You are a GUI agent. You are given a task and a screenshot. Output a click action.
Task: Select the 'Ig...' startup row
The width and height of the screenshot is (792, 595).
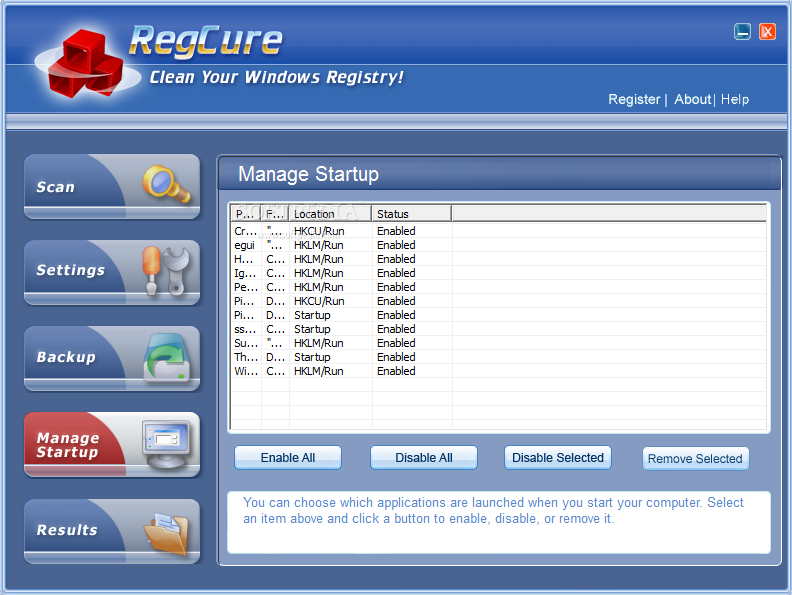click(498, 273)
